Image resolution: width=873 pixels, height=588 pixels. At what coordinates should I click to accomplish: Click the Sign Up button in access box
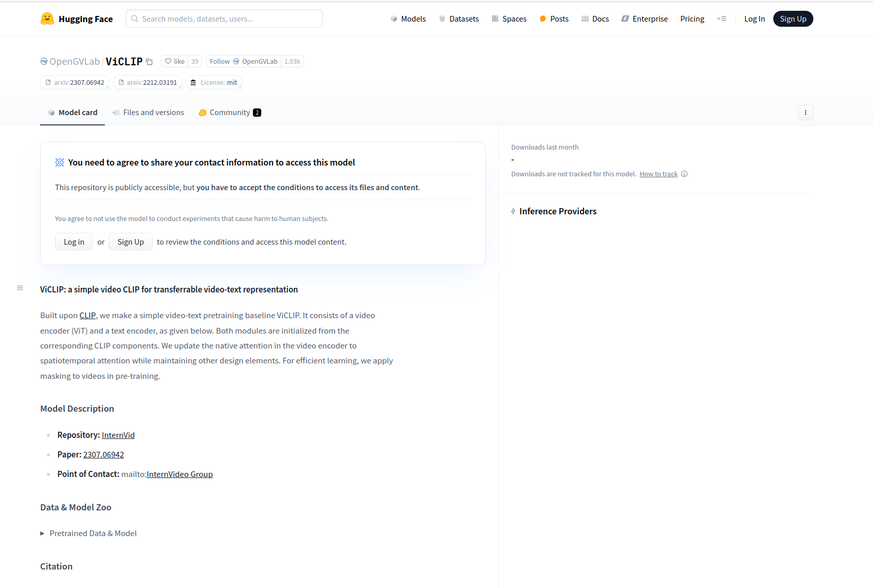pos(131,242)
